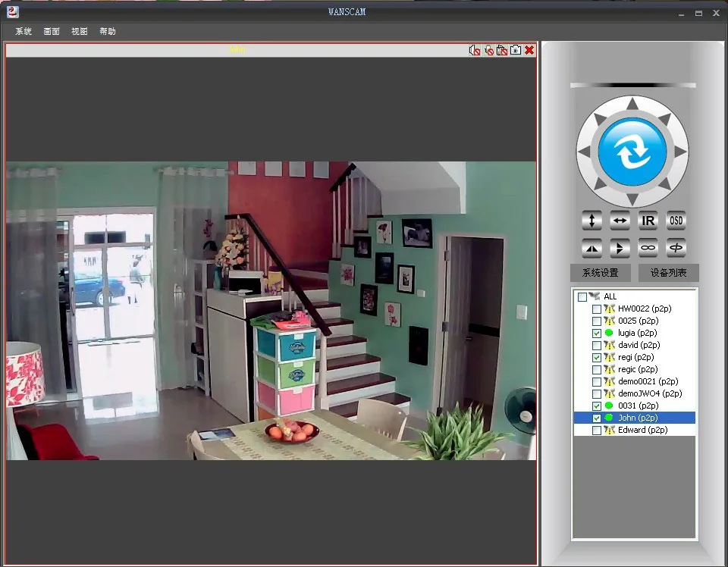728x567 pixels.
Task: Uncheck the lugia (p2p) checkbox
Action: coord(597,333)
